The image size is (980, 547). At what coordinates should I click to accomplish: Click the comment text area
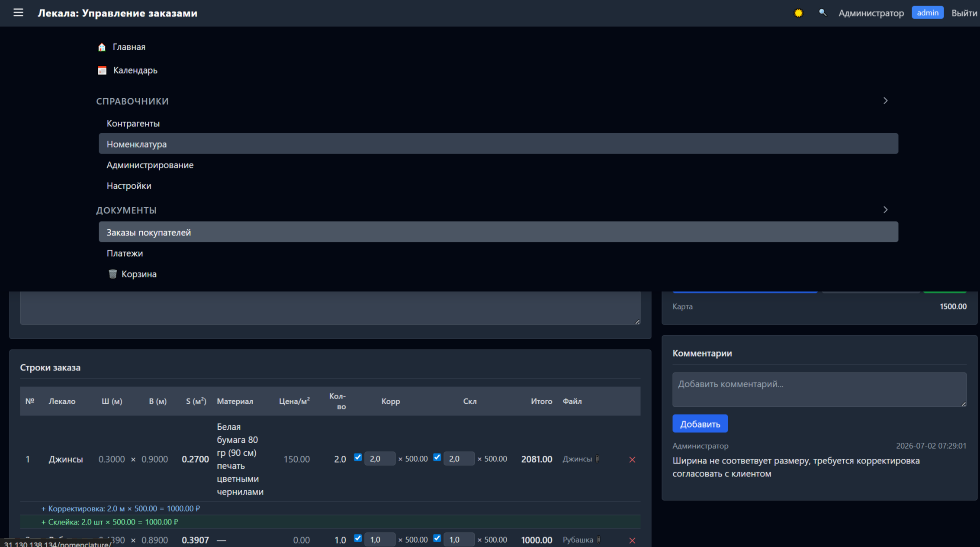coord(819,389)
